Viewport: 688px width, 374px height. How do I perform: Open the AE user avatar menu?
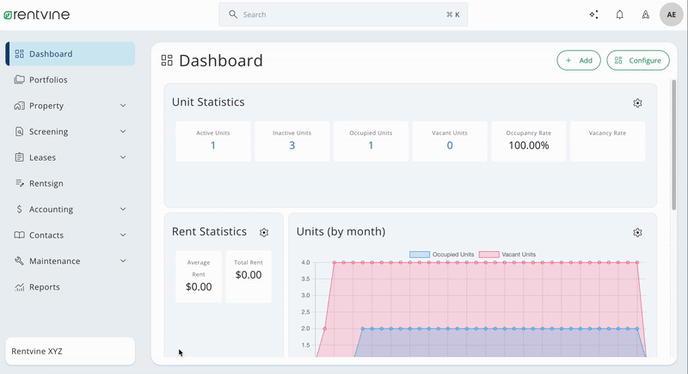coord(671,14)
